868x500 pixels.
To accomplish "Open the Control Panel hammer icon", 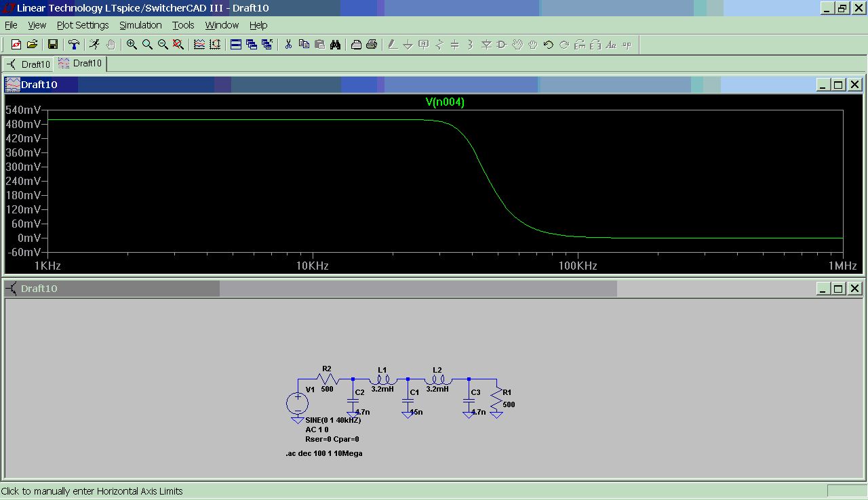I will pos(73,45).
